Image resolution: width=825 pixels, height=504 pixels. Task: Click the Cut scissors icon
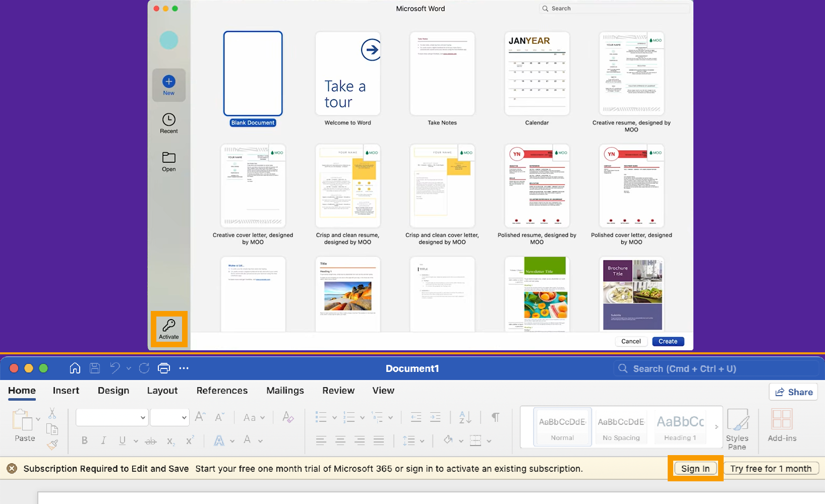(52, 414)
